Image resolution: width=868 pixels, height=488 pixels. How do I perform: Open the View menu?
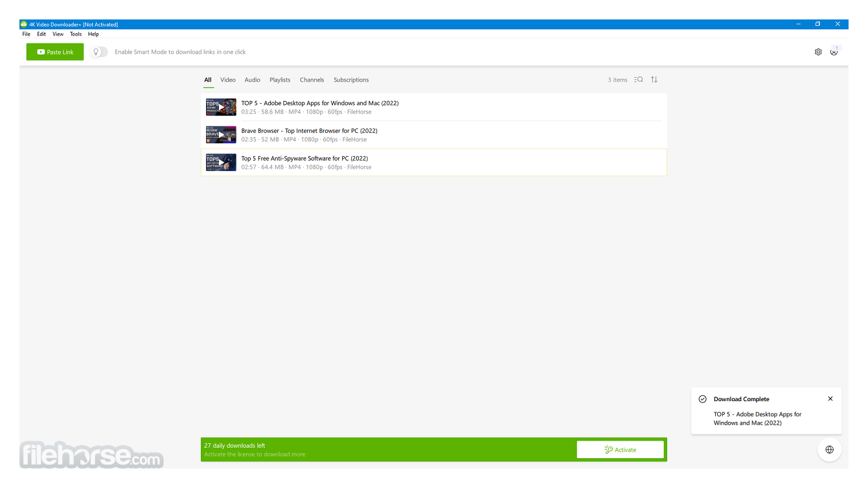58,34
